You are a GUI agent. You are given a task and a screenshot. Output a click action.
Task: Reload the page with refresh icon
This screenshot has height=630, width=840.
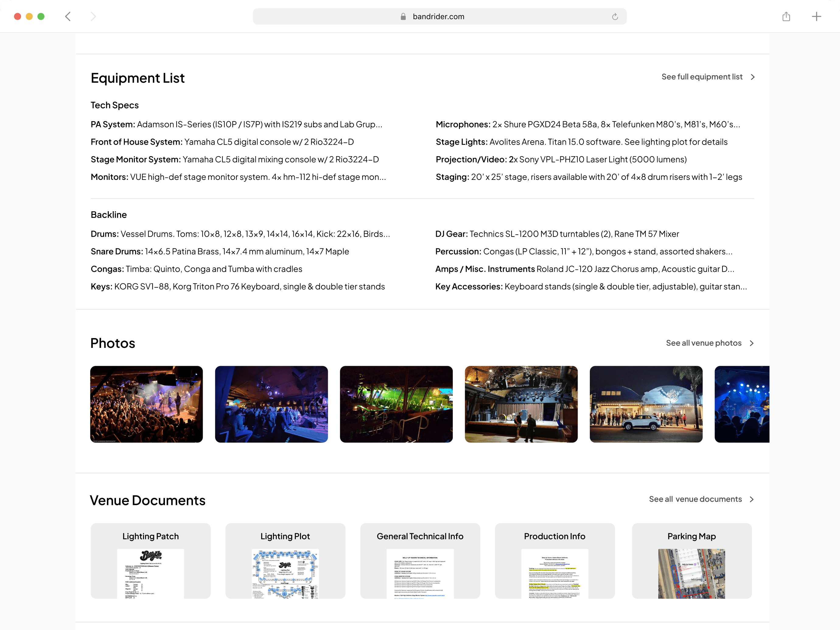(x=615, y=17)
